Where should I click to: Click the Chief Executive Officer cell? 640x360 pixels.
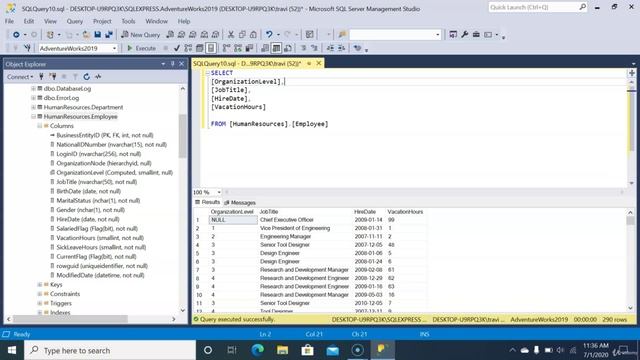[x=287, y=220]
